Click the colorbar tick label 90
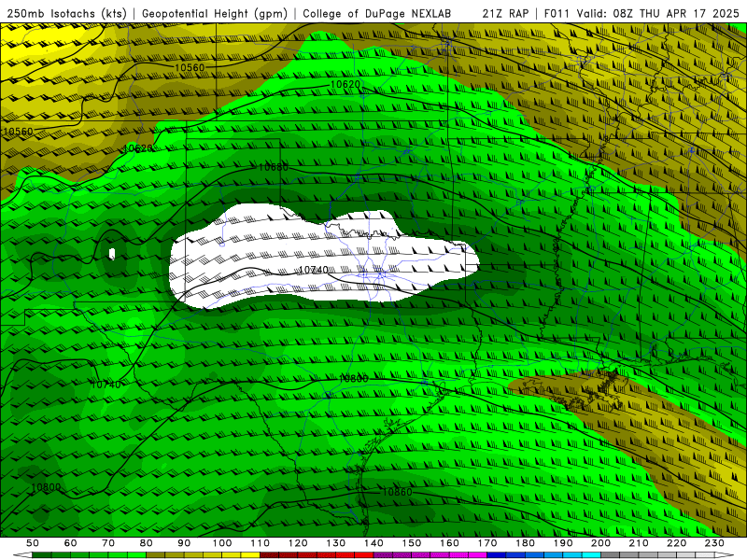Screen dimensions: 747x560 point(184,543)
